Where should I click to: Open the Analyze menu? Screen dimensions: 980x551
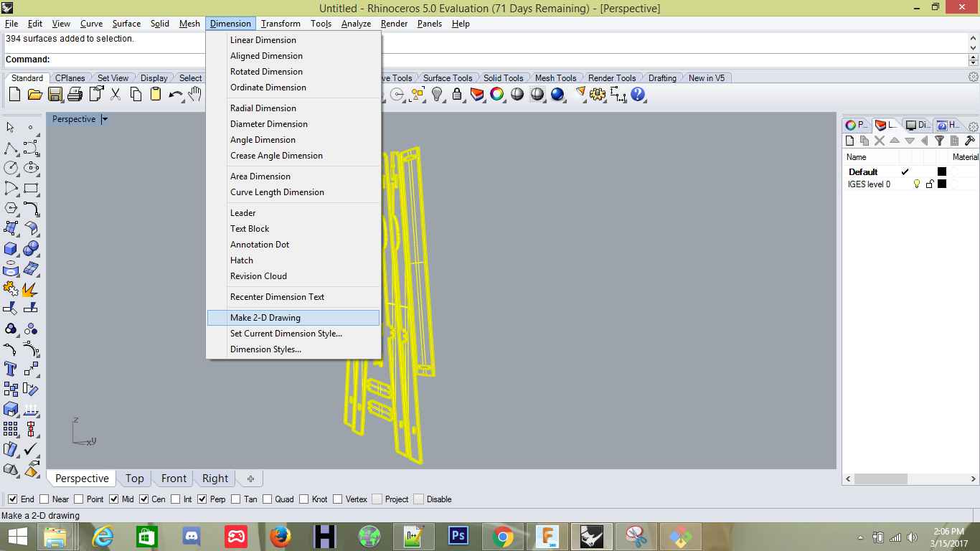coord(356,24)
